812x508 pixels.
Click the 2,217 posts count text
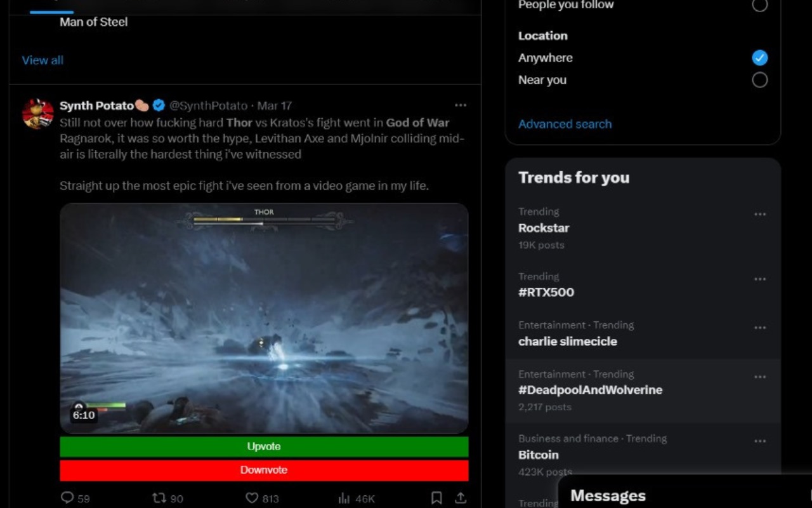[x=545, y=407]
